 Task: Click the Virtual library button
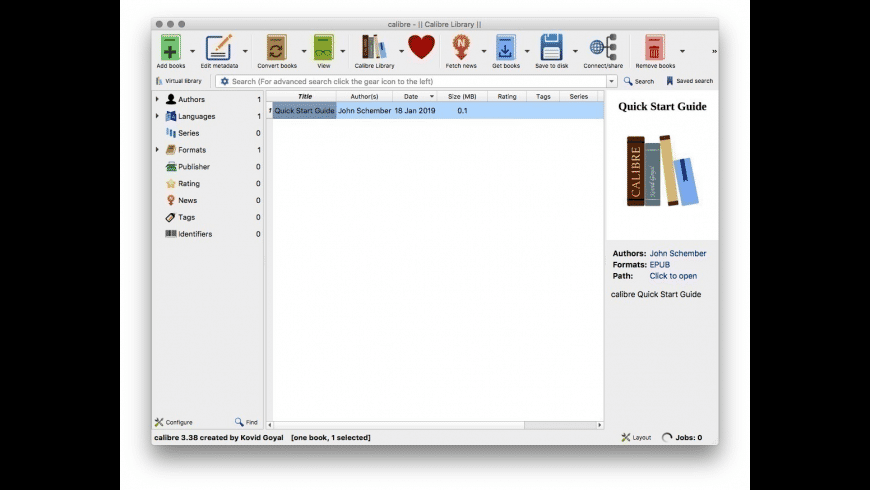tap(179, 81)
